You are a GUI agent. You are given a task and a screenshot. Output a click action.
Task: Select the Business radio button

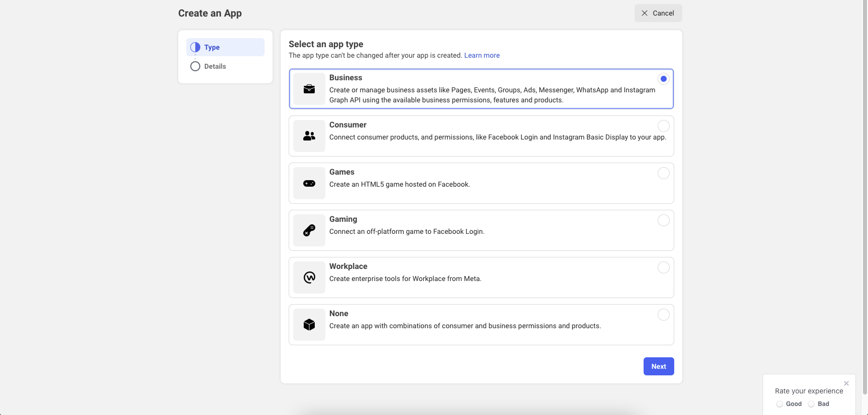[x=663, y=79]
